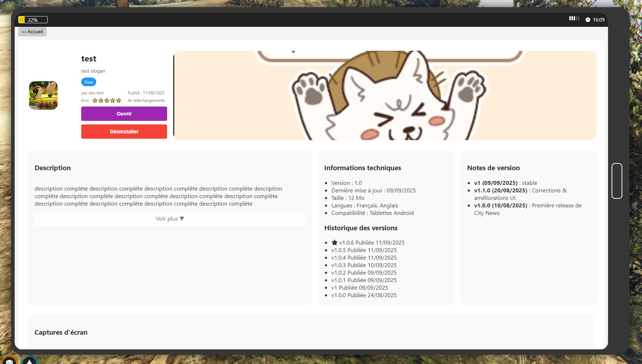
Task: Click the signal strength bars icon
Action: pos(574,18)
